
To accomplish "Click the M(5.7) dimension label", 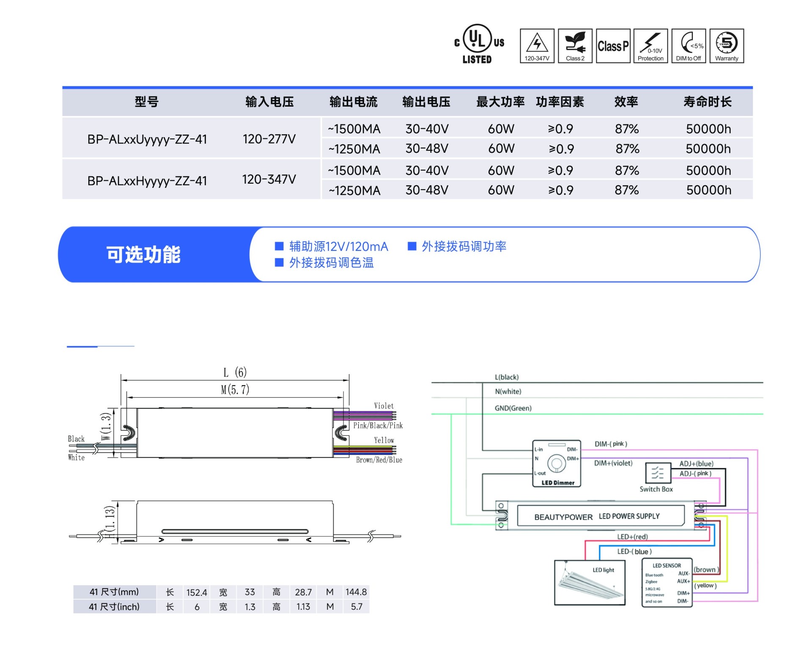I will pos(235,389).
